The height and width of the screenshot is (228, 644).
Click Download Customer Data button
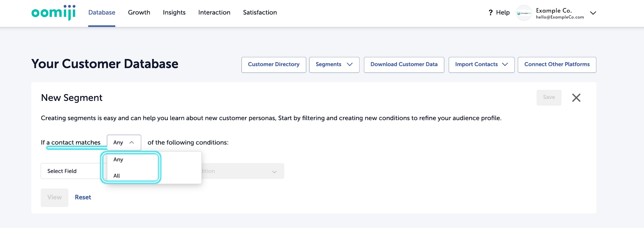404,64
